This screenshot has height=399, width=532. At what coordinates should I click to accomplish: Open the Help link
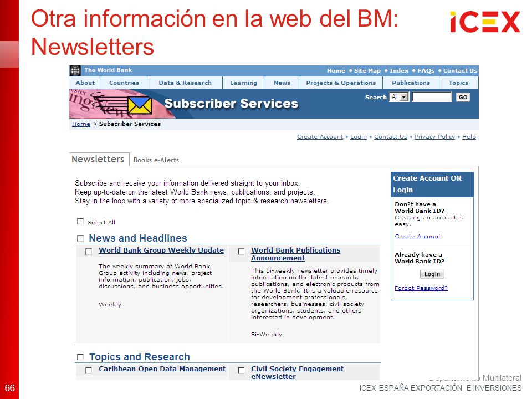tap(469, 136)
